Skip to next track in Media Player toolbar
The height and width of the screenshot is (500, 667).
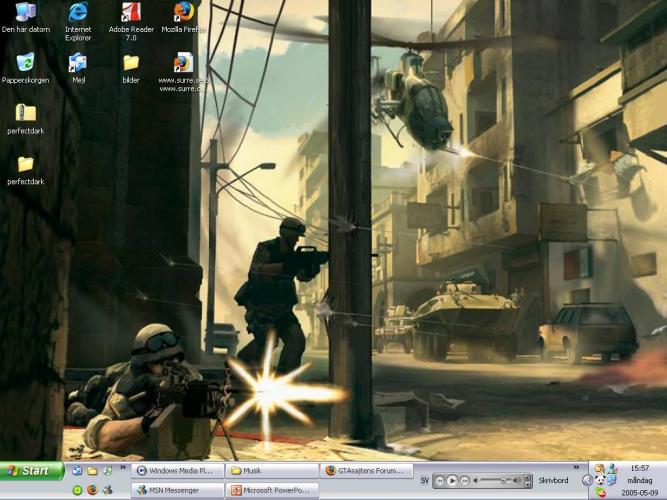[465, 481]
